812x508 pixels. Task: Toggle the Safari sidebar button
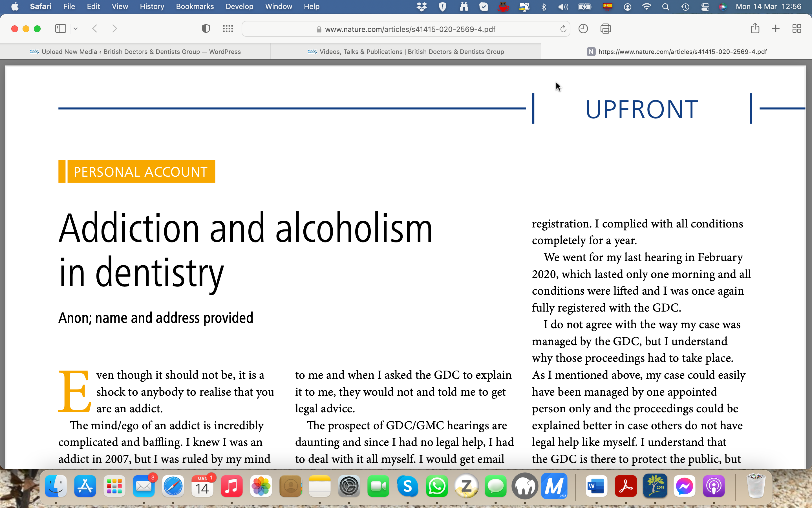60,29
